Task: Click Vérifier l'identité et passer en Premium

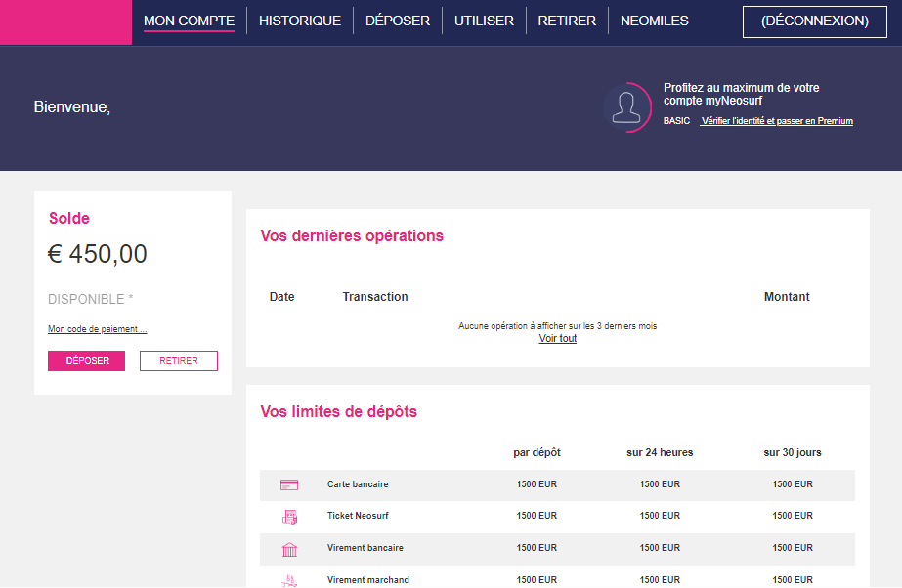Action: tap(777, 121)
